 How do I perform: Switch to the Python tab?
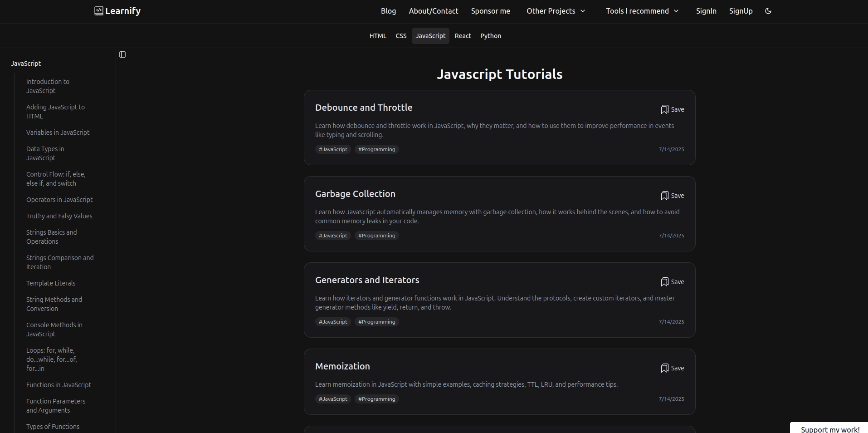coord(490,36)
